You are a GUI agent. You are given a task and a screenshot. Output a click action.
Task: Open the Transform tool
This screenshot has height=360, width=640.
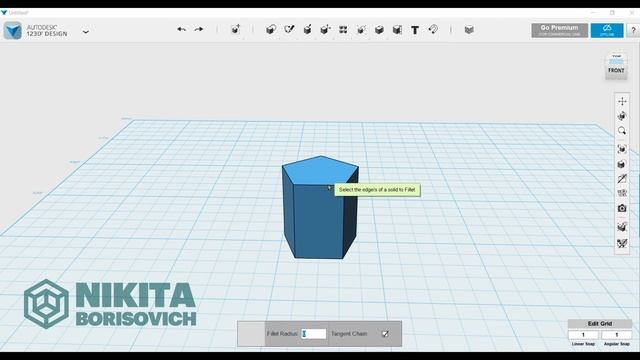point(236,29)
